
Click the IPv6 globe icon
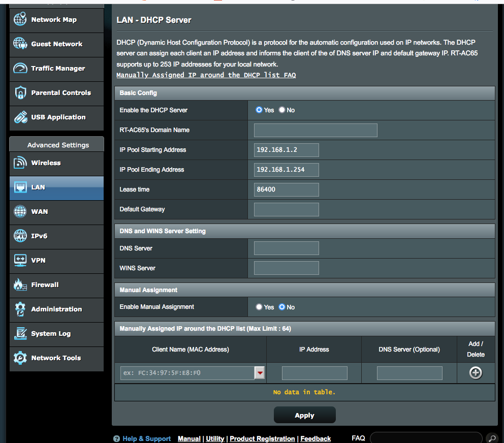click(x=20, y=236)
